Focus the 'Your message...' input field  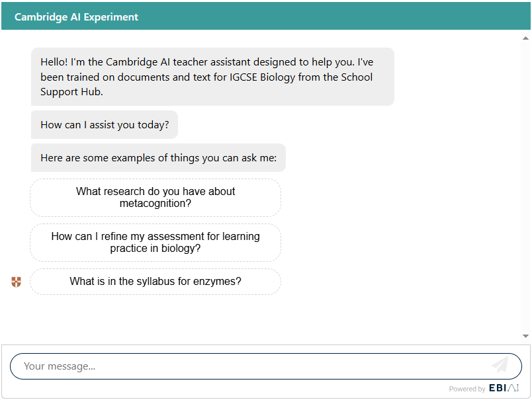click(251, 366)
